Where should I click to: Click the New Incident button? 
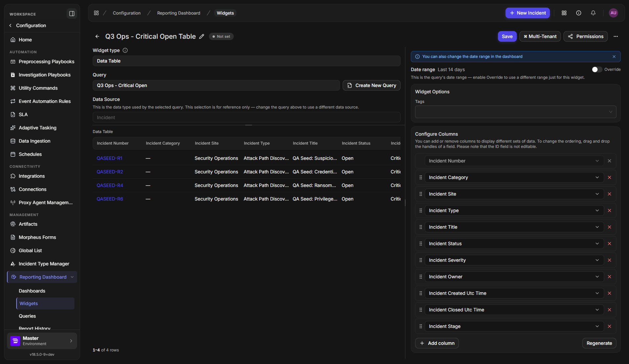pyautogui.click(x=528, y=13)
